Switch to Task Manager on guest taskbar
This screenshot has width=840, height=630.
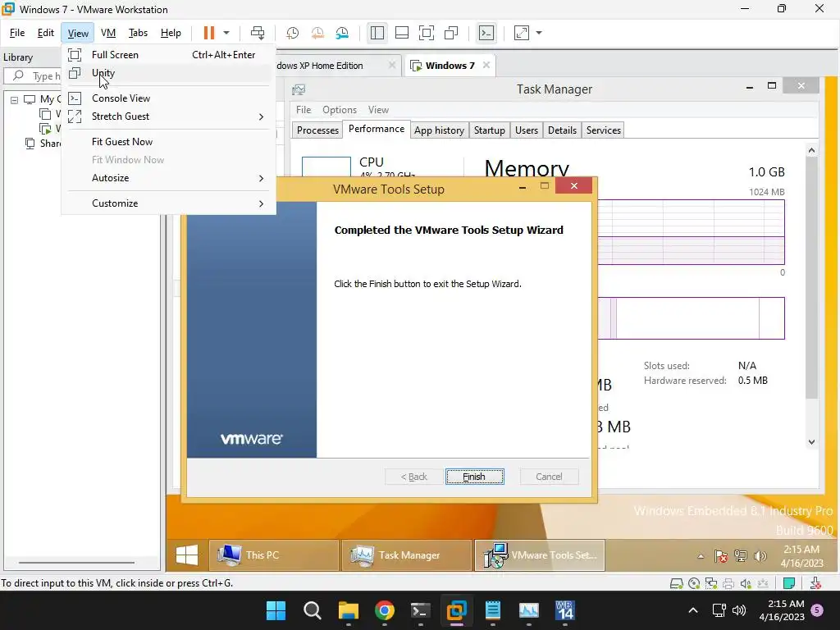coord(407,555)
